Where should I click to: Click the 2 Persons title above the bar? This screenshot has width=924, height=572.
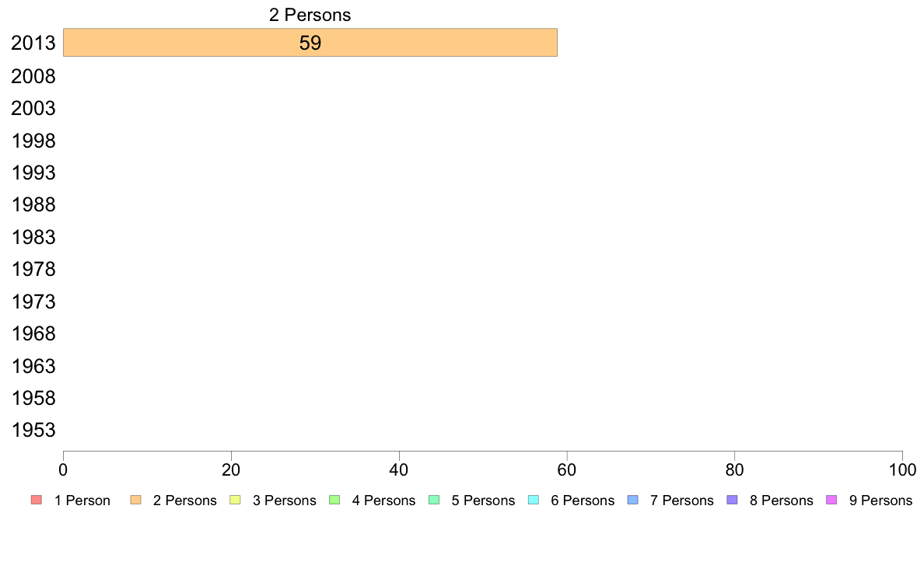pos(310,15)
